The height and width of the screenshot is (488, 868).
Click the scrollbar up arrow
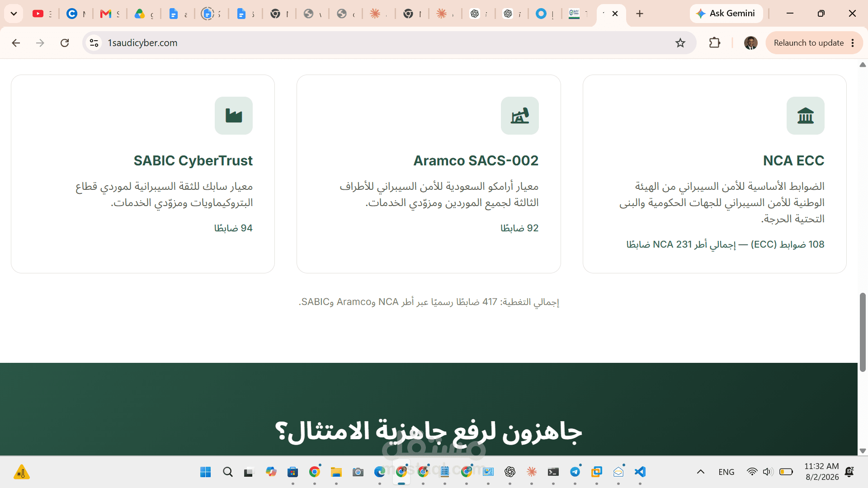click(x=863, y=65)
